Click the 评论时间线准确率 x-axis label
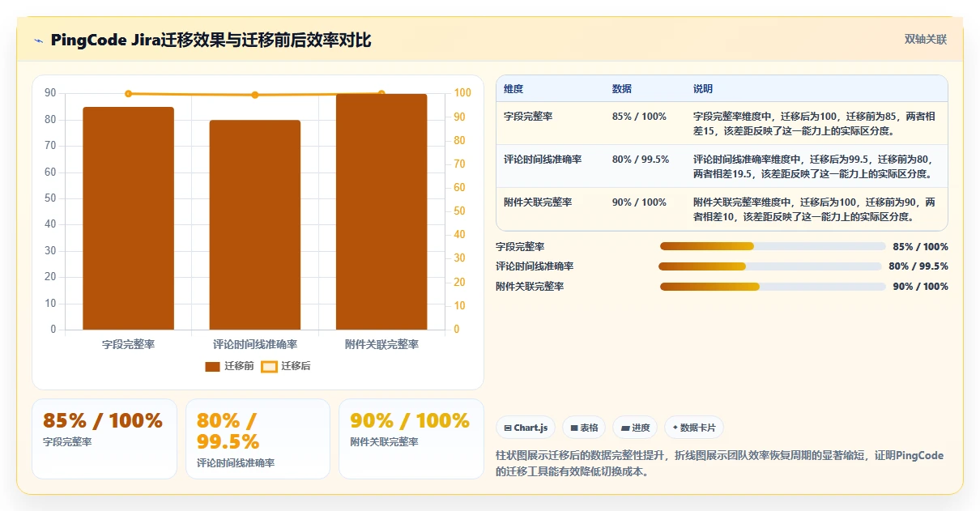This screenshot has width=980, height=511. click(255, 344)
